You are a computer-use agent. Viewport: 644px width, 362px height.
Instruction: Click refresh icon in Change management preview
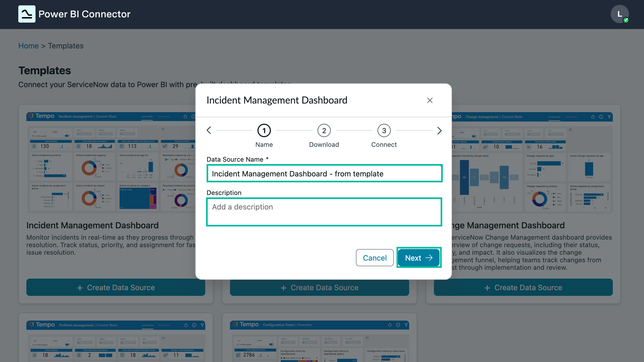pyautogui.click(x=593, y=117)
